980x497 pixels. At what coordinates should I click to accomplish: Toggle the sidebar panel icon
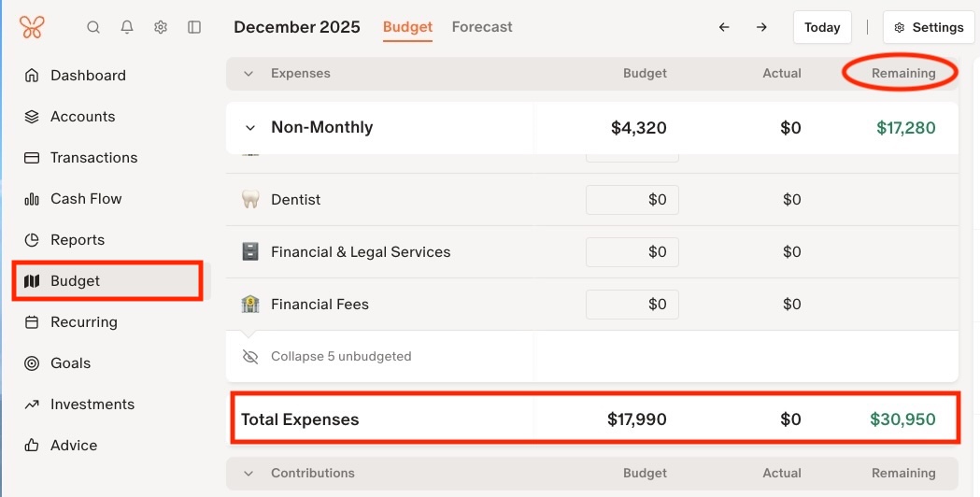[x=194, y=27]
